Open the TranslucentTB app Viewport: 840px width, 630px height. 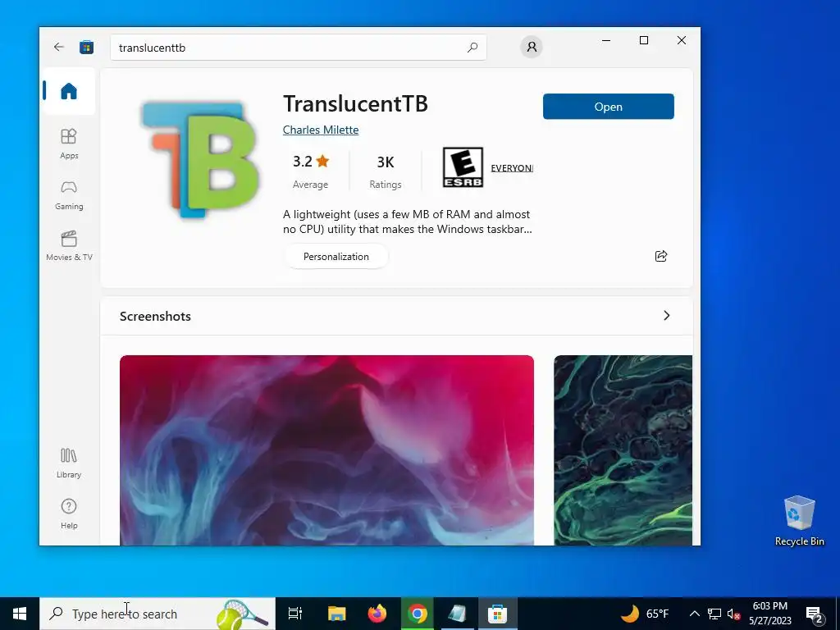[x=608, y=107]
